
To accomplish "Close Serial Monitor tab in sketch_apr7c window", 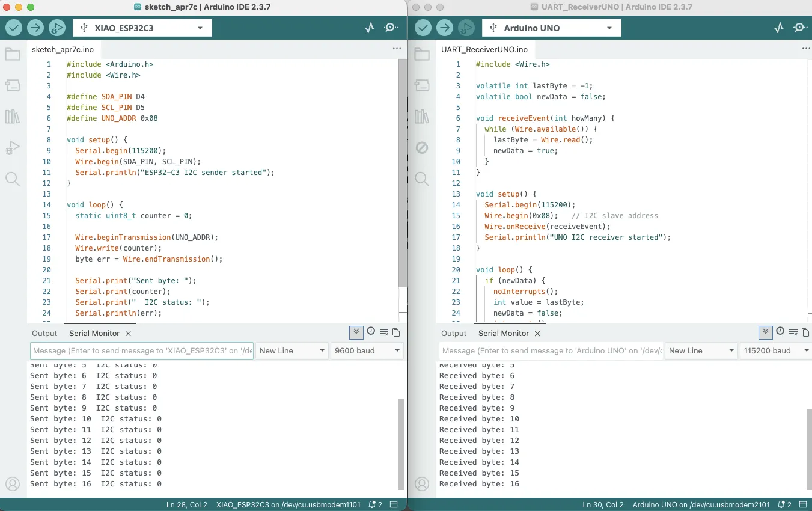I will point(128,334).
